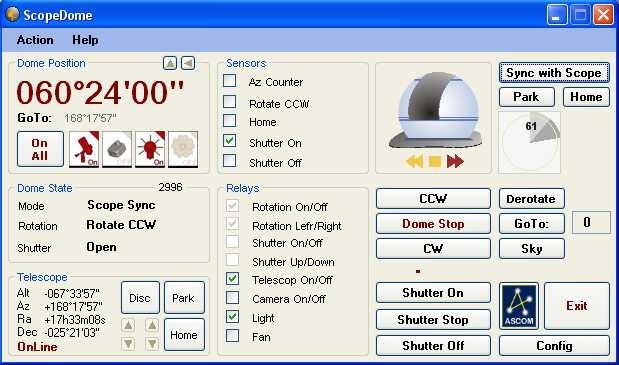Click the ASCOM logo button
This screenshot has height=365, width=619.
click(x=519, y=306)
